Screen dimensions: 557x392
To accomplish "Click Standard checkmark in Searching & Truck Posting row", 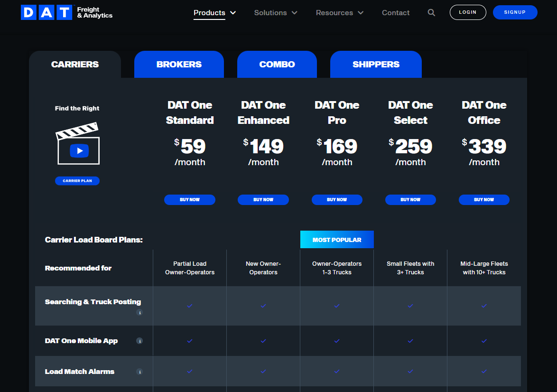I will tap(190, 306).
